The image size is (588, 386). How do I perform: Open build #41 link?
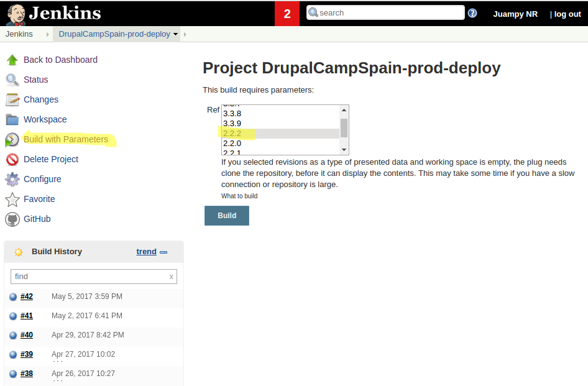[x=27, y=316]
